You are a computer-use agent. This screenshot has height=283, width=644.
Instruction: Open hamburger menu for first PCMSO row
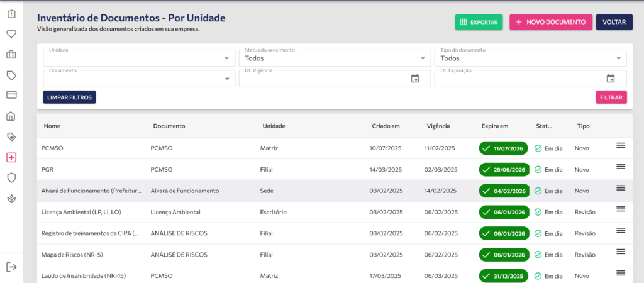pyautogui.click(x=620, y=145)
